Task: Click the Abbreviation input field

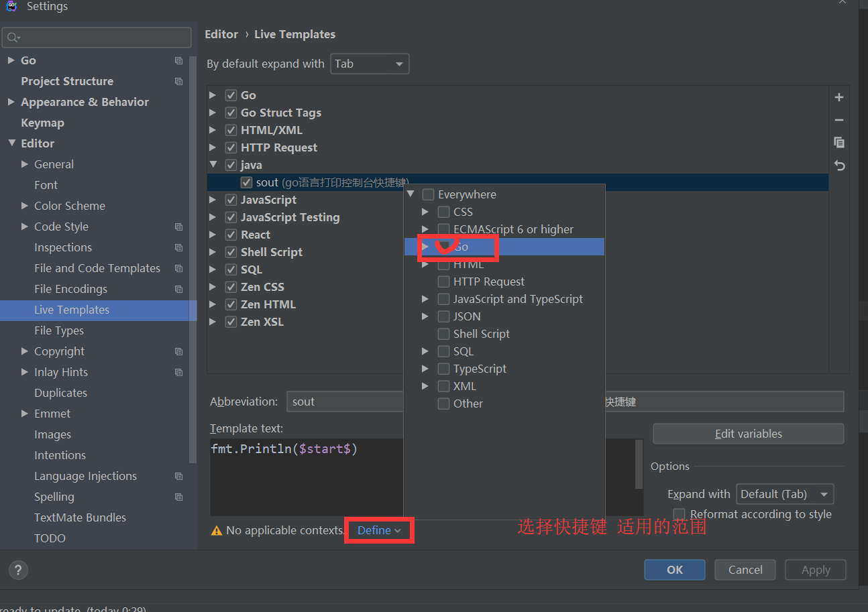Action: click(x=345, y=402)
